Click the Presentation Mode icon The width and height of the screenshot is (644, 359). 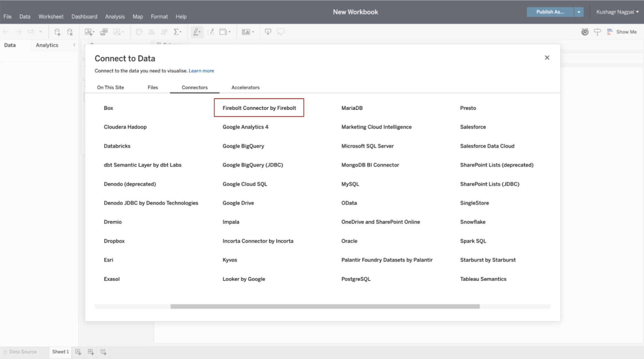pyautogui.click(x=281, y=32)
